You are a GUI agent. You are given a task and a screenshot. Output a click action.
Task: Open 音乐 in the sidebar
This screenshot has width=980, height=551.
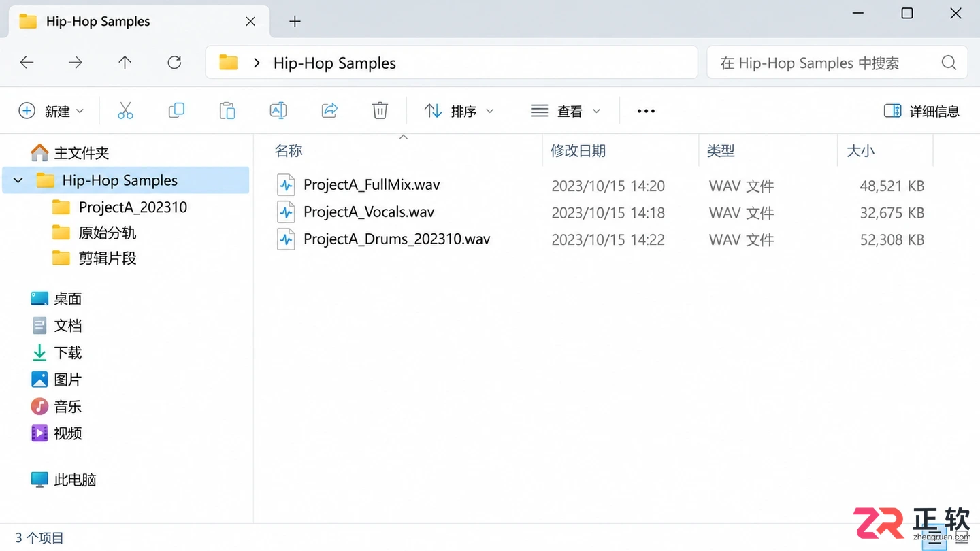(56, 406)
